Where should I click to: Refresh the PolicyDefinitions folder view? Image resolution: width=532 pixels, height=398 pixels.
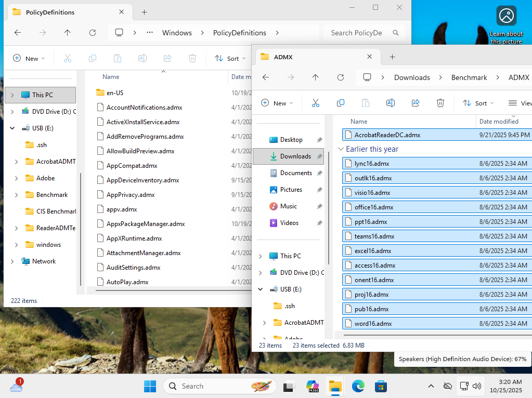tap(93, 33)
